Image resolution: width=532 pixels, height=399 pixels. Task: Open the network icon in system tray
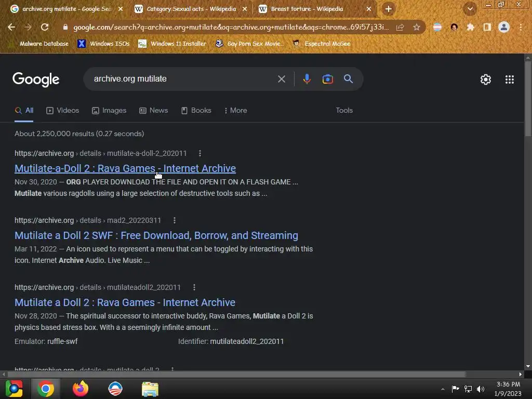click(468, 389)
